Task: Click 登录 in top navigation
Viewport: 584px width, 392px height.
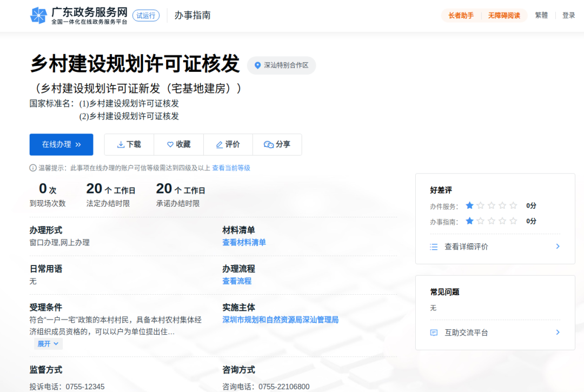Action: point(569,16)
